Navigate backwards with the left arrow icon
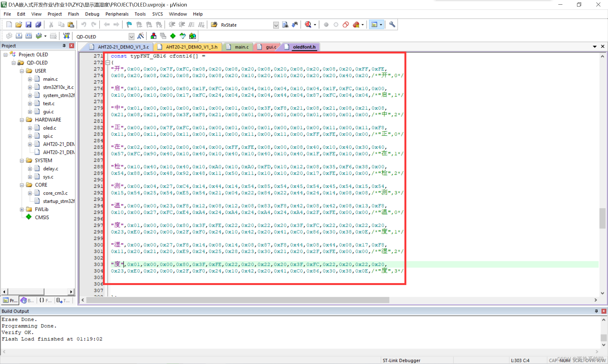This screenshot has height=364, width=608. 107,25
